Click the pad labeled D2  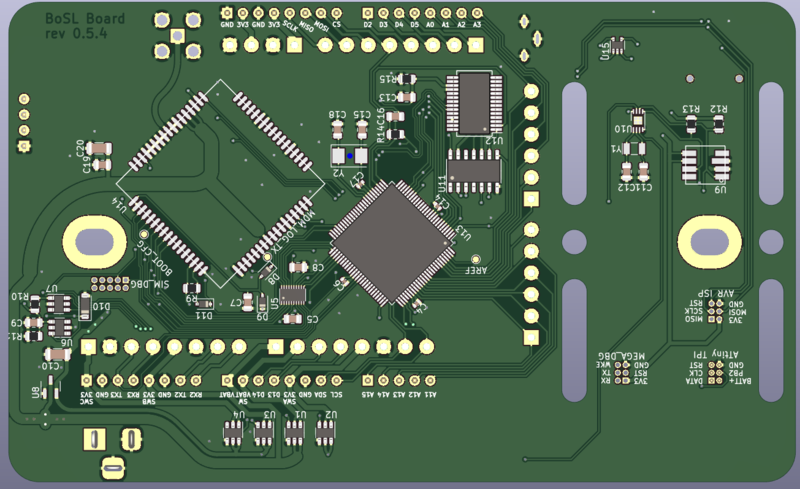click(x=367, y=13)
